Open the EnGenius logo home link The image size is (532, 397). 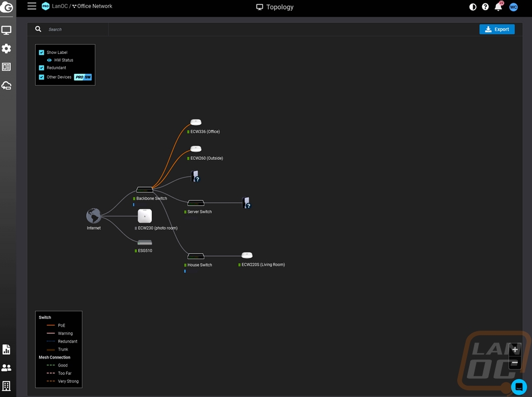coord(6,7)
